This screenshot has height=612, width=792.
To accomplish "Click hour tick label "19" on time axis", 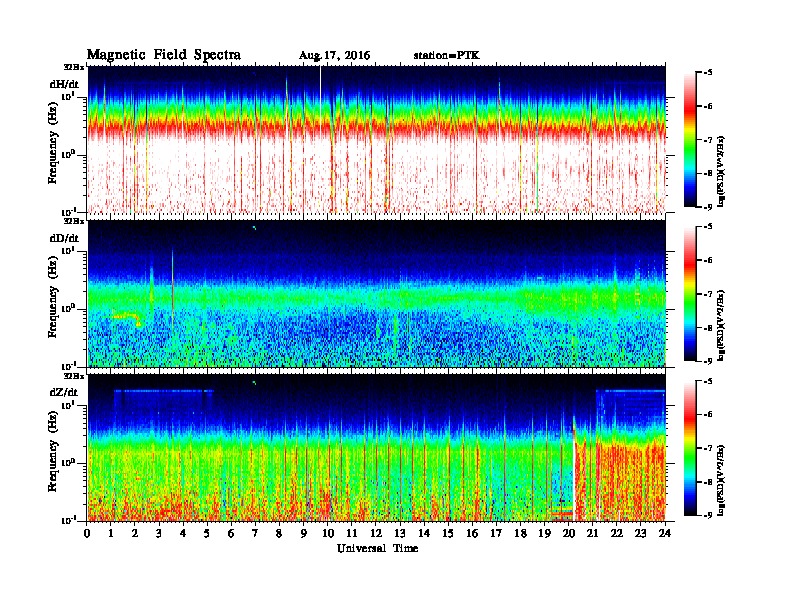I will click(x=544, y=533).
